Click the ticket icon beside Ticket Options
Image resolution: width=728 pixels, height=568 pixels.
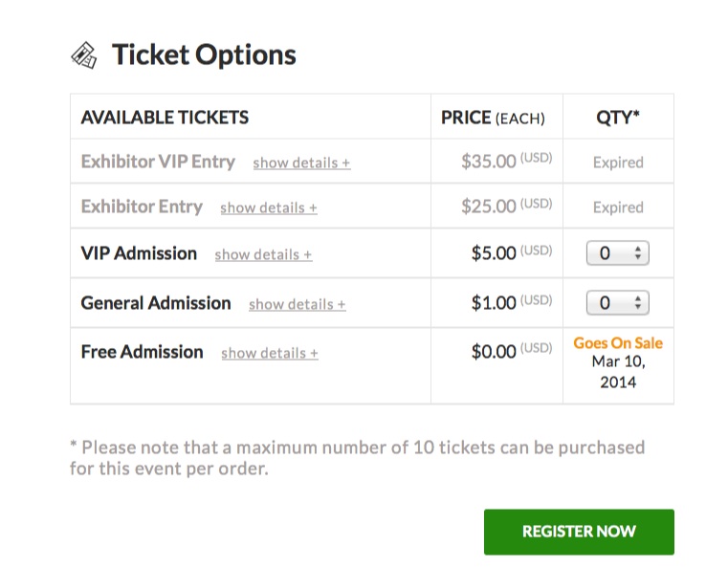84,55
